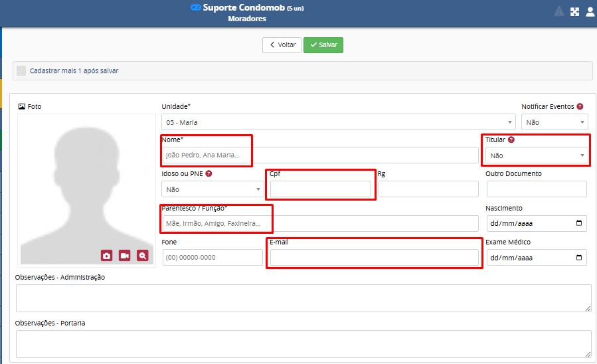Open the calendar picker in the Nascimento field
This screenshot has height=364, width=597.
point(579,224)
